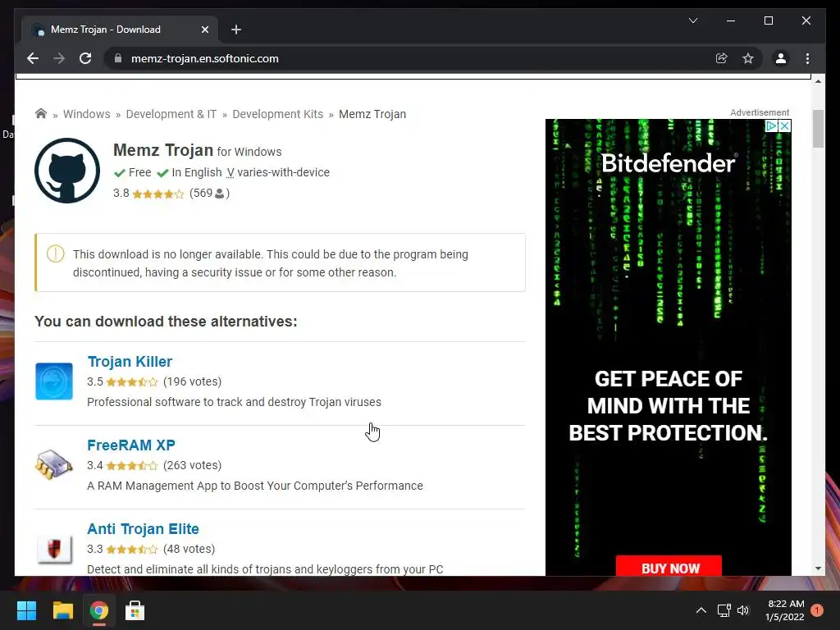Open the Development Kits breadcrumb

pos(277,114)
